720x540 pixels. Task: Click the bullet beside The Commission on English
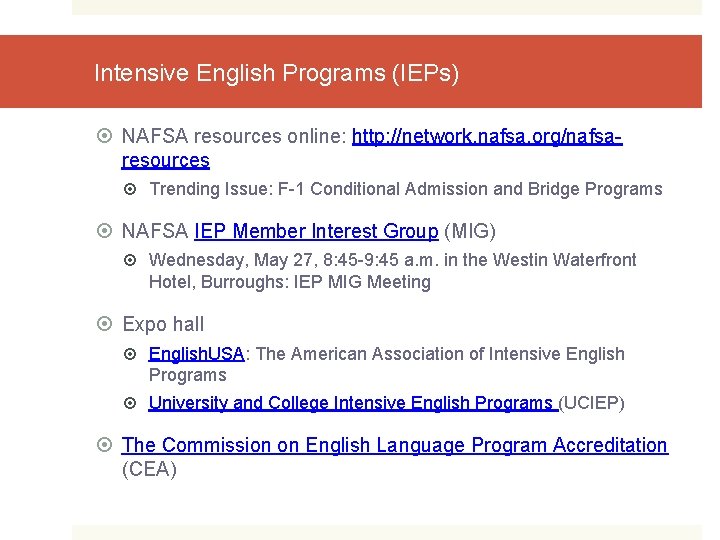click(x=107, y=445)
